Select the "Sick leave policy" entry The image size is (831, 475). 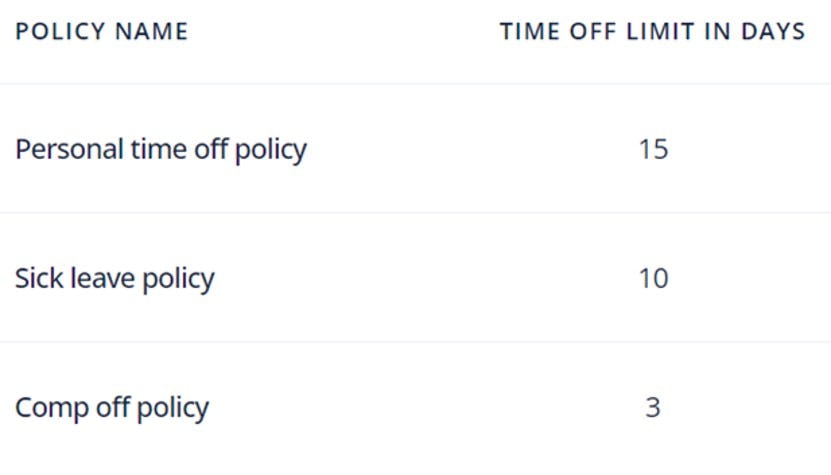(x=114, y=278)
